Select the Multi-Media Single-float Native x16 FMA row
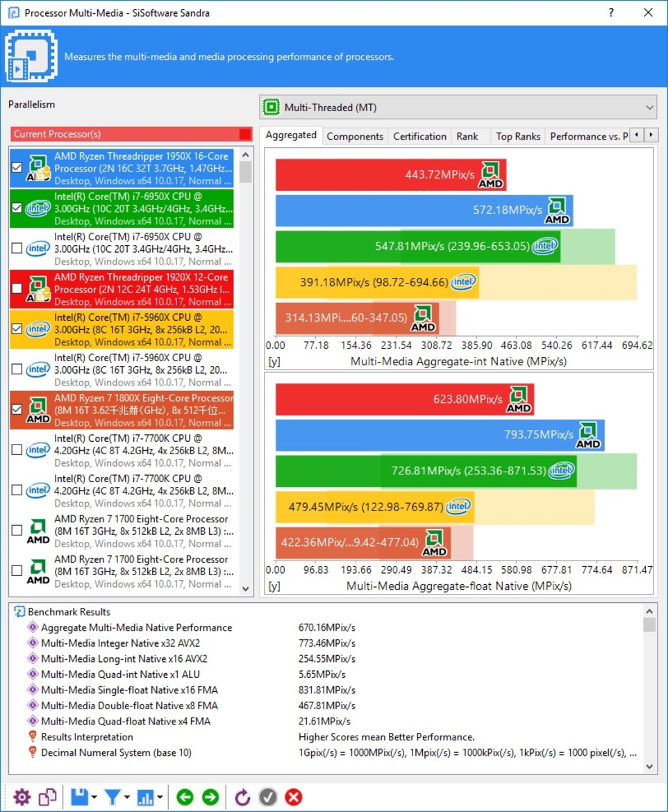This screenshot has height=812, width=668. tap(331, 690)
